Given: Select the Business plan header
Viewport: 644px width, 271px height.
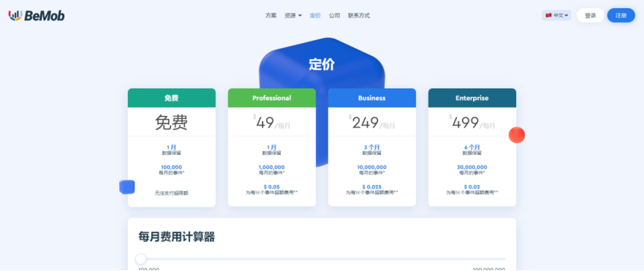Looking at the screenshot, I should tap(372, 98).
